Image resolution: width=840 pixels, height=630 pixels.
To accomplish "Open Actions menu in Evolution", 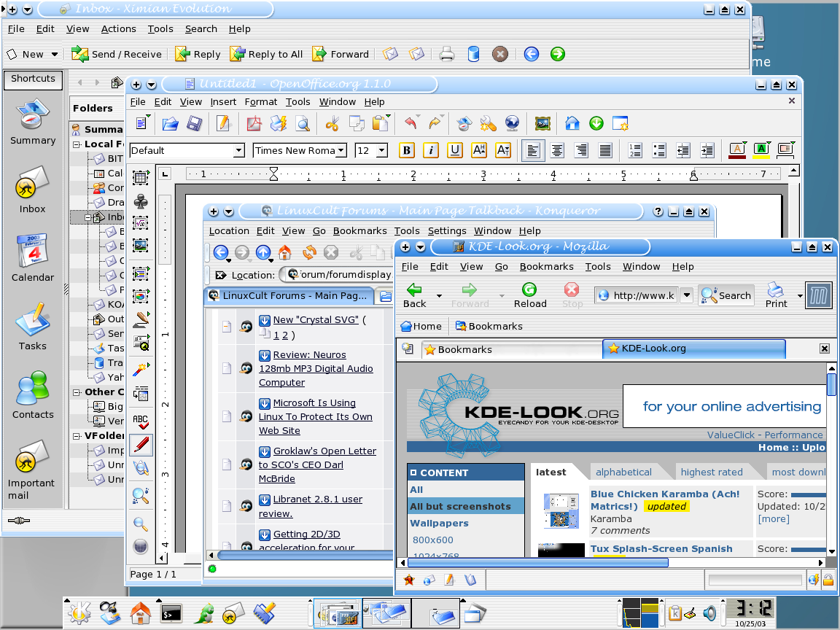I will 118,29.
